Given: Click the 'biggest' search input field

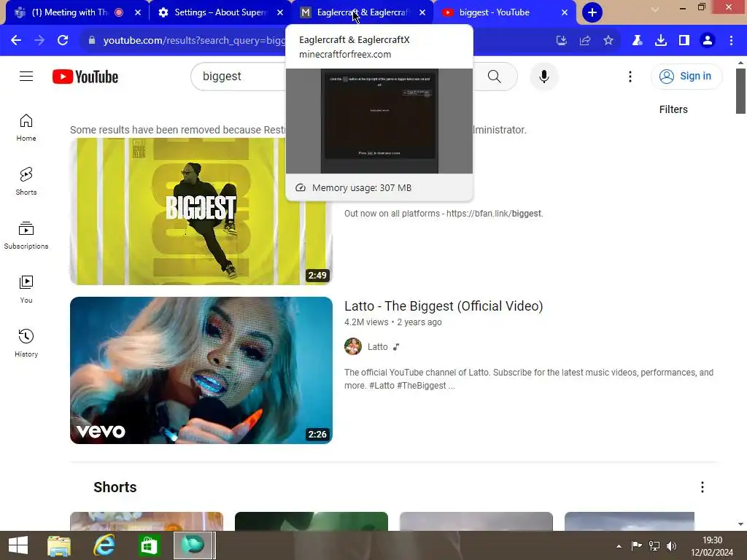Looking at the screenshot, I should tap(239, 76).
